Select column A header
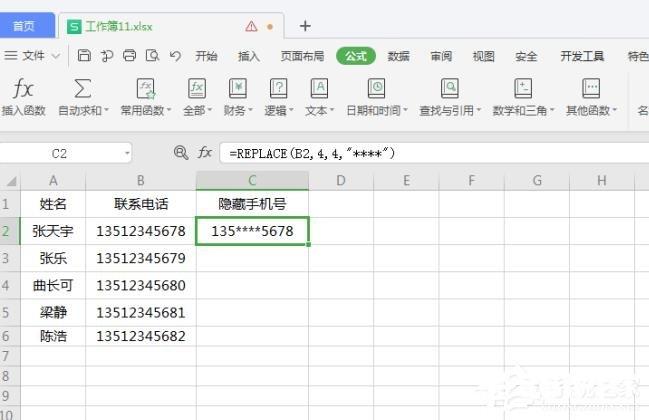Screen dimensions: 649x420 (53, 181)
